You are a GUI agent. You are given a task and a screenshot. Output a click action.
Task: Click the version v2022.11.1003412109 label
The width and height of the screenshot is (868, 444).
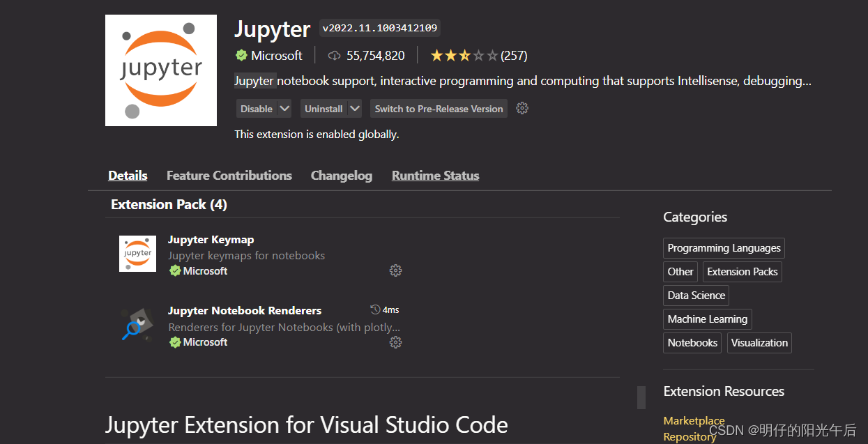point(380,28)
